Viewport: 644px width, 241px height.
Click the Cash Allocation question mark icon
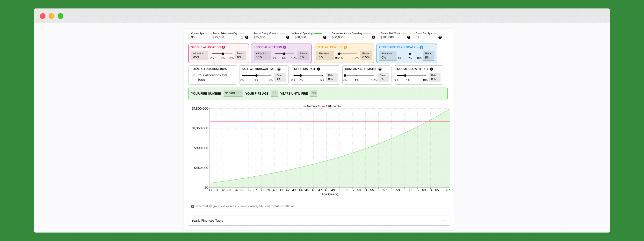coord(345,47)
